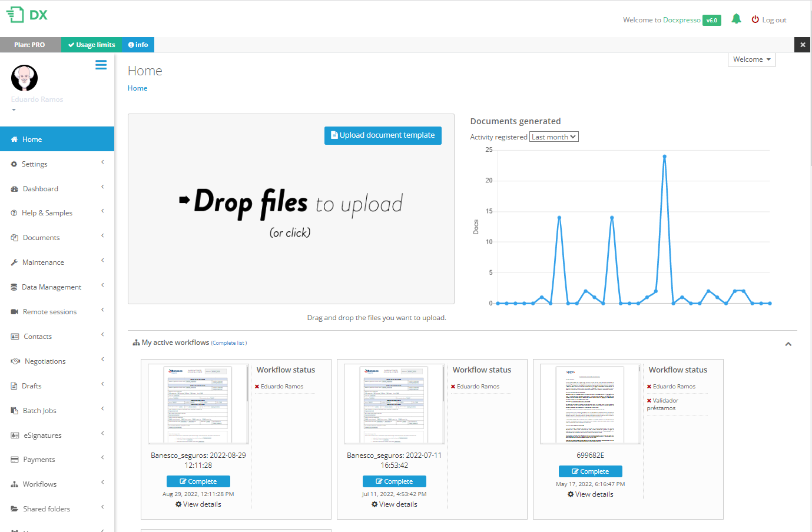Select the Remote sessions sidebar icon
812x532 pixels.
coord(14,311)
